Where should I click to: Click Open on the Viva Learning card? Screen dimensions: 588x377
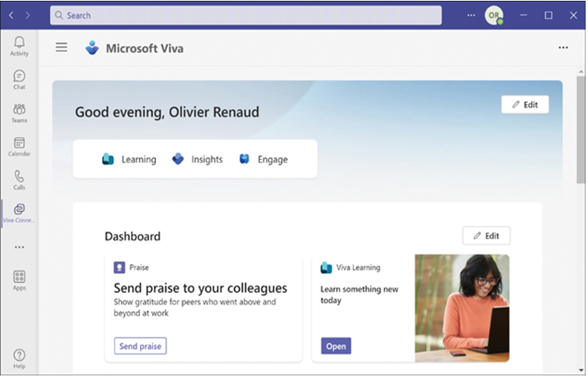(x=336, y=346)
